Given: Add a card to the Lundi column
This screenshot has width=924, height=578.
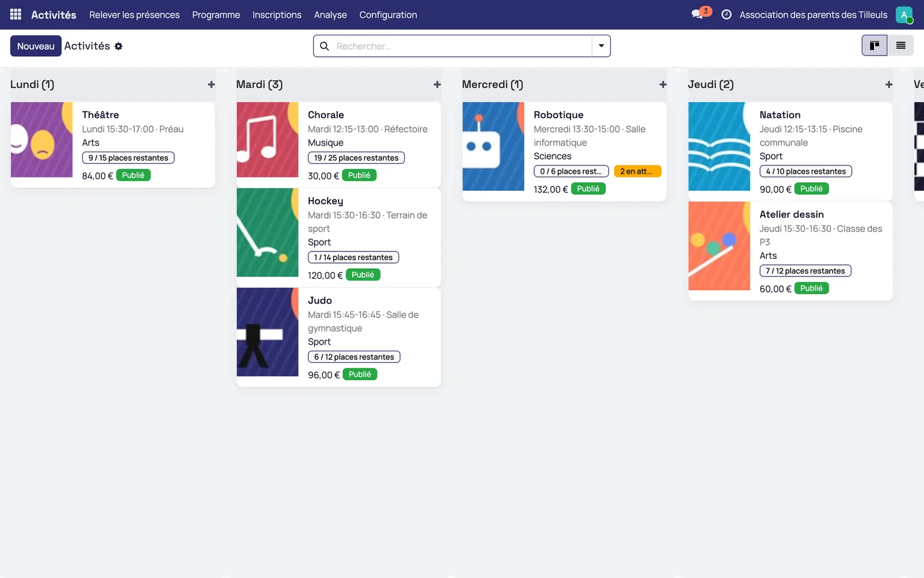Looking at the screenshot, I should 211,84.
